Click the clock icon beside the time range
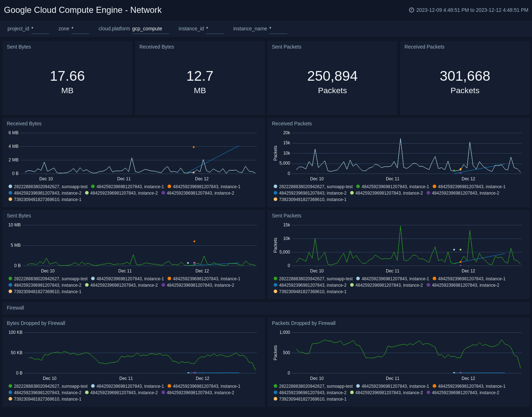Viewport: 532px width, 417px height. coord(412,10)
